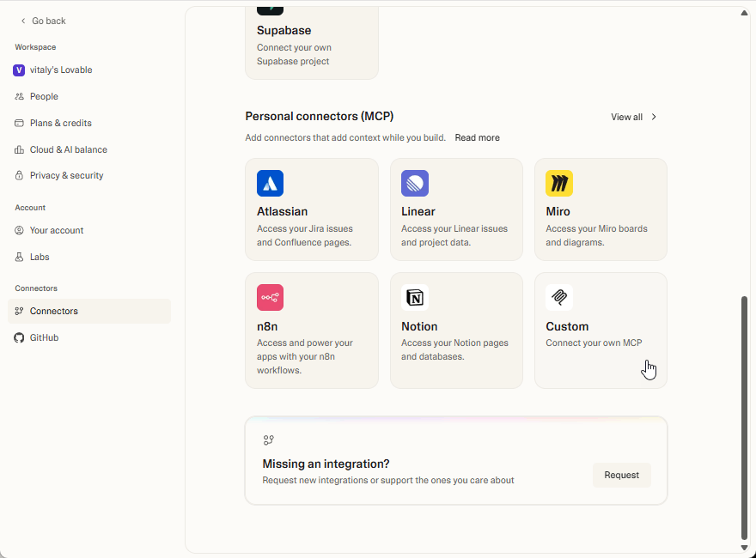Open the Notion connector icon

point(414,298)
